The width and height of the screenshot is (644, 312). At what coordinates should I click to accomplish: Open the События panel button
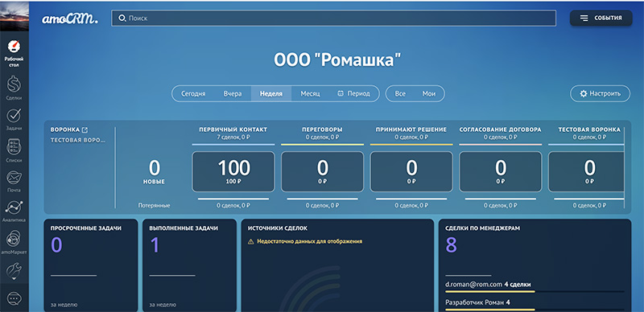coord(601,18)
